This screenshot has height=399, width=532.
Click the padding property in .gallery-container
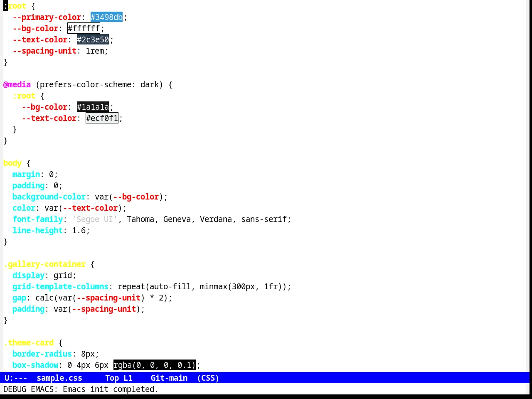[x=29, y=309]
